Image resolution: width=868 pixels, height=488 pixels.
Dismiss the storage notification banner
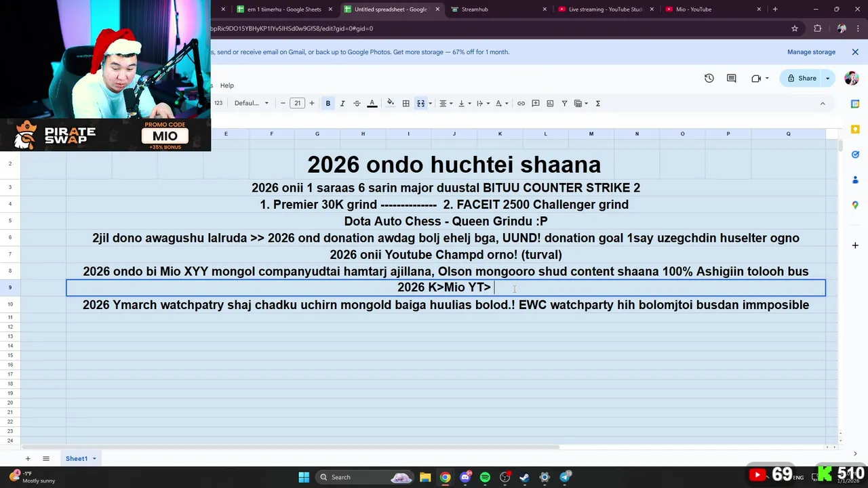(x=854, y=52)
